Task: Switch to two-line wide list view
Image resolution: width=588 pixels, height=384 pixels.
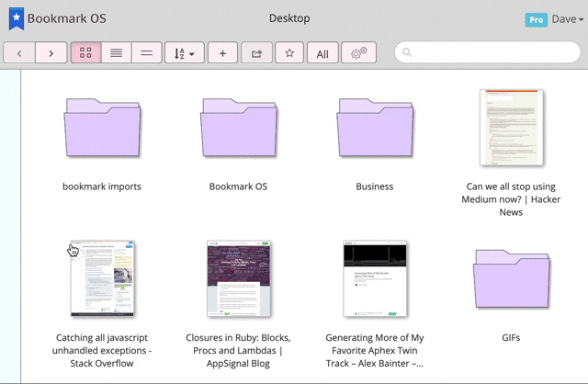Action: pyautogui.click(x=147, y=52)
